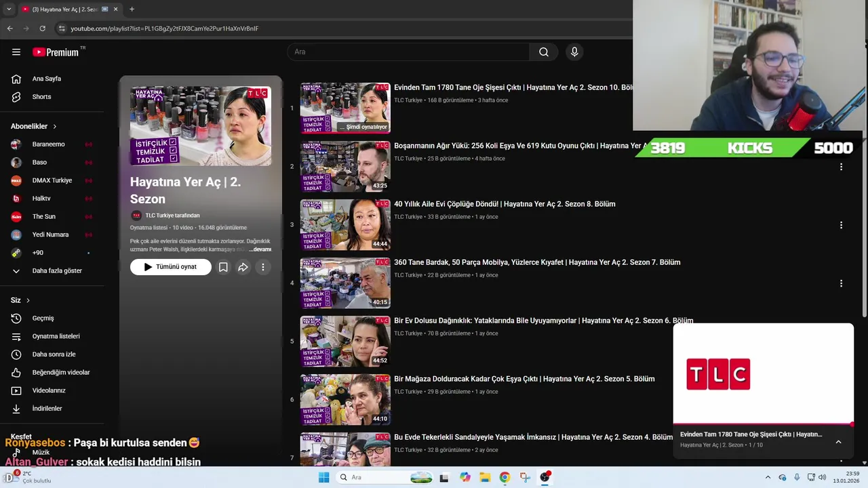The image size is (868, 488).
Task: Open Bir Mağaza Dolduracak Kadar video title
Action: pos(524,379)
